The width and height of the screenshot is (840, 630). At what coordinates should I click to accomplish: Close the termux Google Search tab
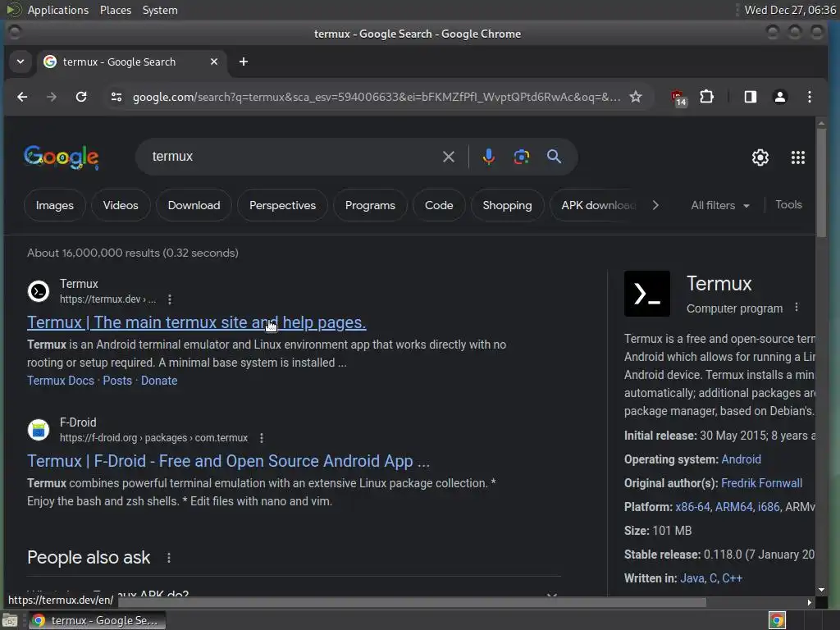[214, 62]
